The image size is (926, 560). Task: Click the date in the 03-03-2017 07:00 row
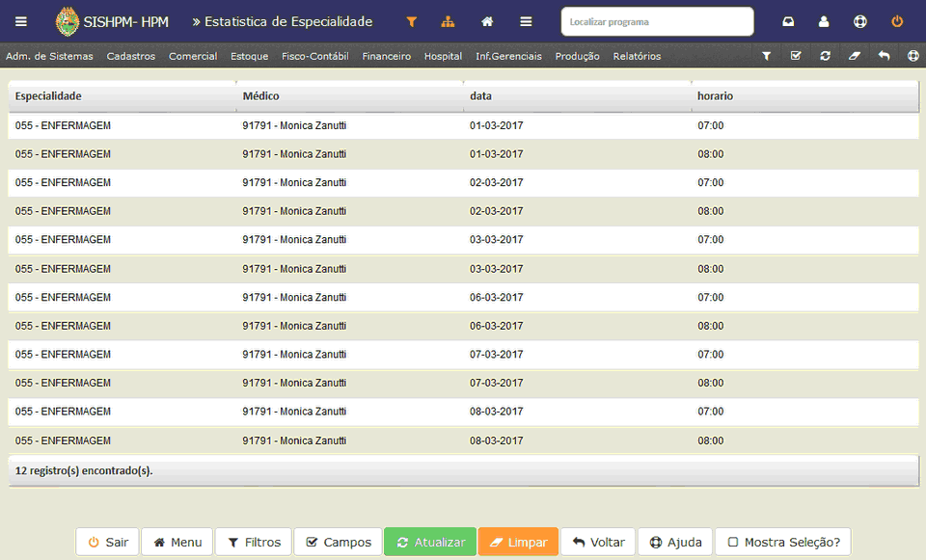496,240
